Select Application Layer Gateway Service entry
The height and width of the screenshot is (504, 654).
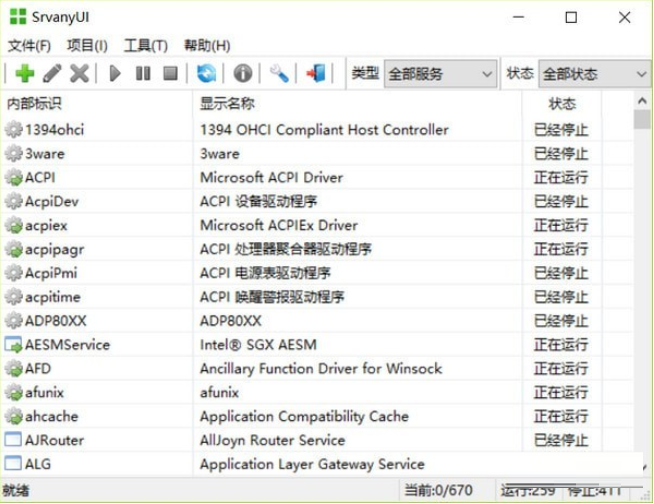coord(312,464)
